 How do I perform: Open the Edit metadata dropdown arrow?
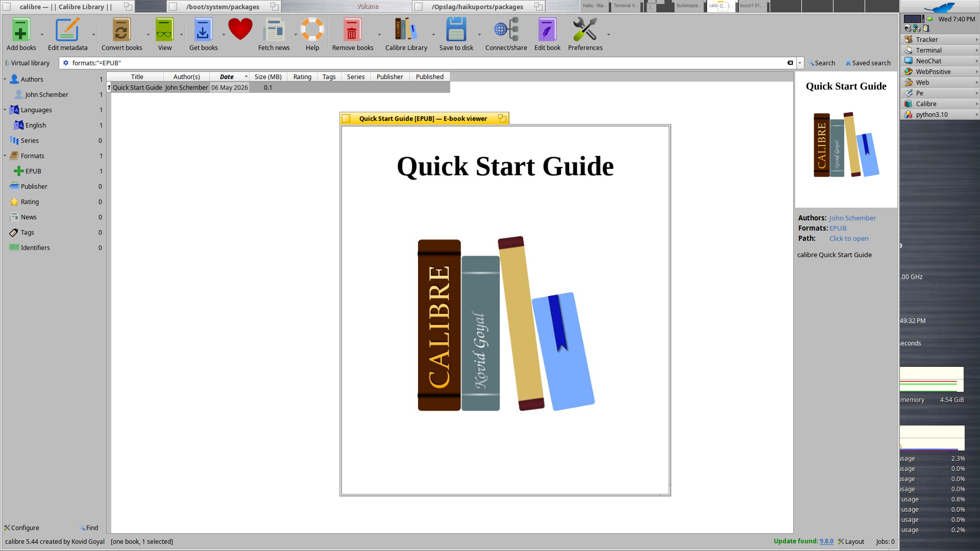pos(93,35)
